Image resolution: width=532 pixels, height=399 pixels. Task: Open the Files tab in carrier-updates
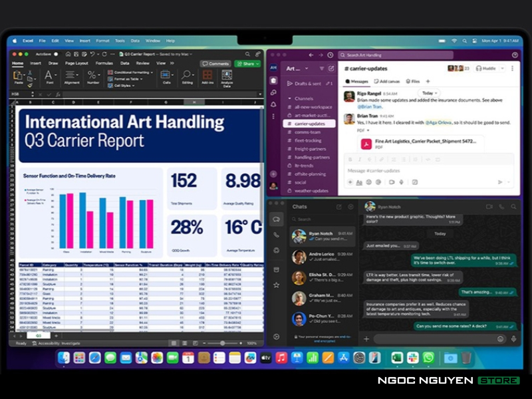click(x=412, y=81)
